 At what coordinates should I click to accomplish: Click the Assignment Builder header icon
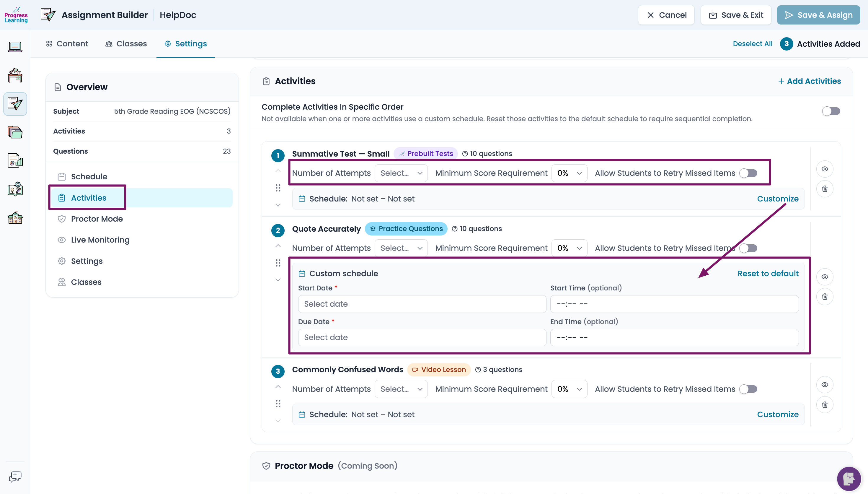pyautogui.click(x=48, y=15)
